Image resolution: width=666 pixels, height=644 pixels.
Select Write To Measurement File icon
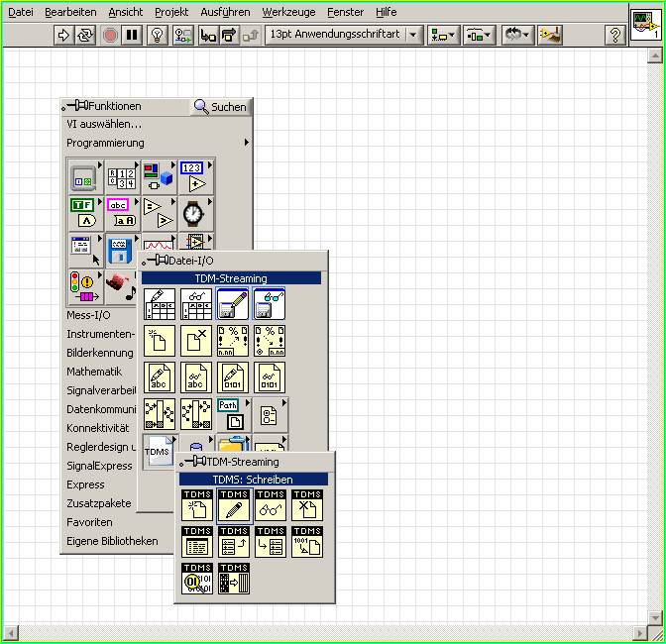[232, 304]
